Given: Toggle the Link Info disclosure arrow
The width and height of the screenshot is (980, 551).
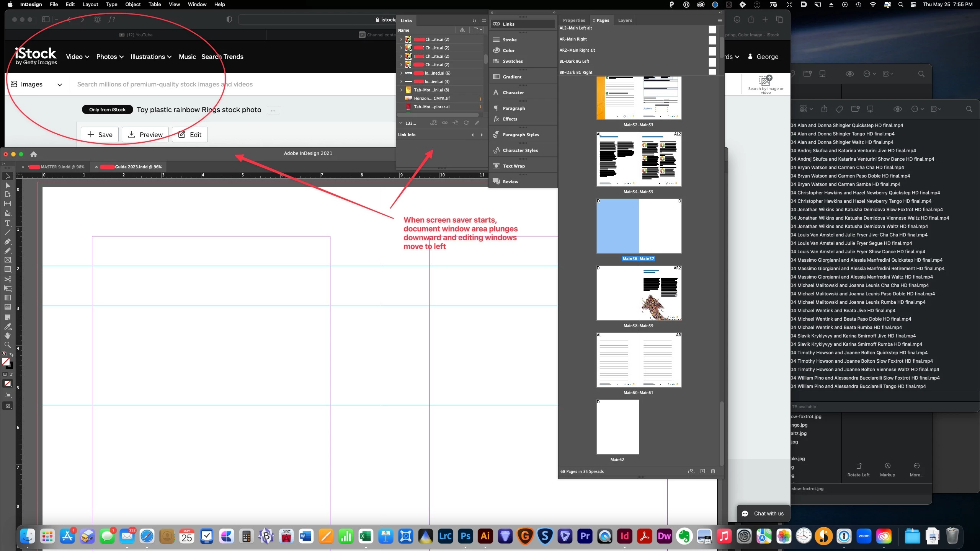Looking at the screenshot, I should tap(401, 123).
